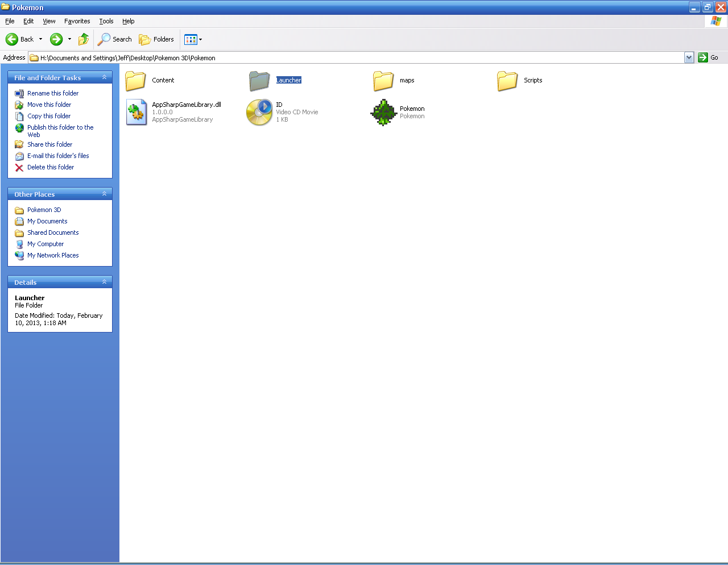
Task: Select the Scripts folder icon
Action: coord(507,81)
